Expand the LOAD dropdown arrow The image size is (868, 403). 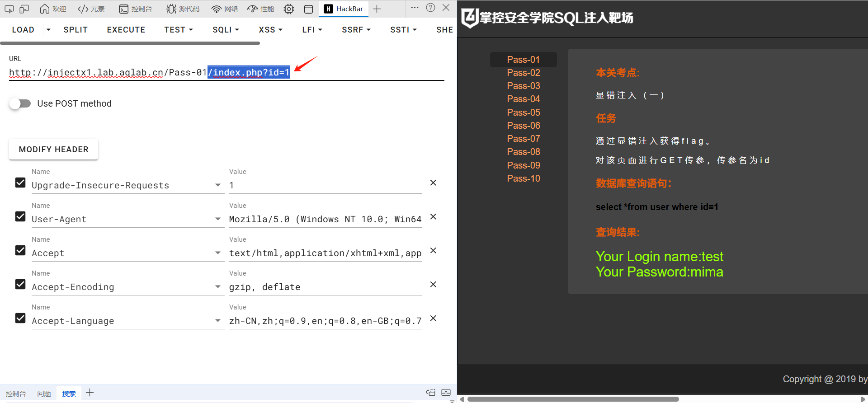(48, 29)
